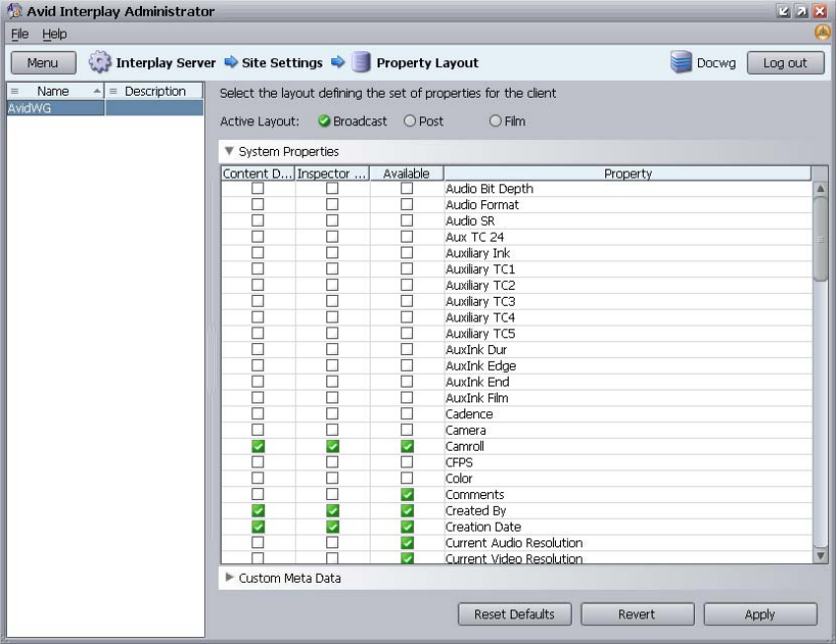This screenshot has height=644, width=836.
Task: Click the arrow icon before Site Settings
Action: tap(231, 62)
